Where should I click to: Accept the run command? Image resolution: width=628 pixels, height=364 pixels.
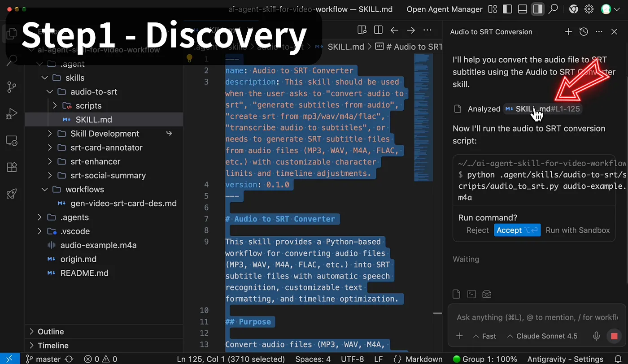coord(517,230)
